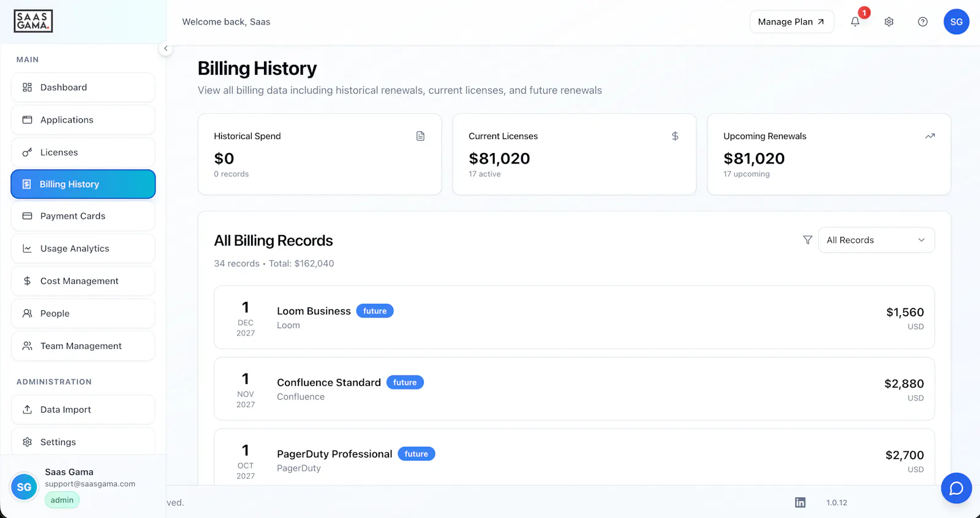Click the admin role badge
Screen dimensions: 980x518
[x=62, y=500]
